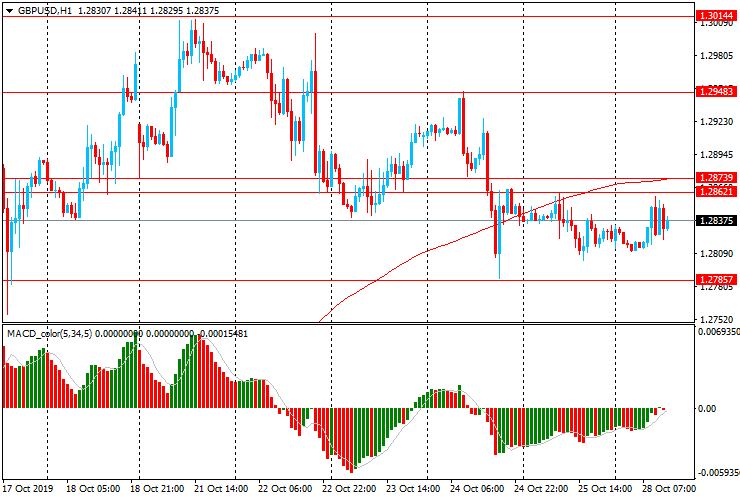The width and height of the screenshot is (740, 500).
Task: Click the red 1.27857 price level label
Action: click(716, 280)
